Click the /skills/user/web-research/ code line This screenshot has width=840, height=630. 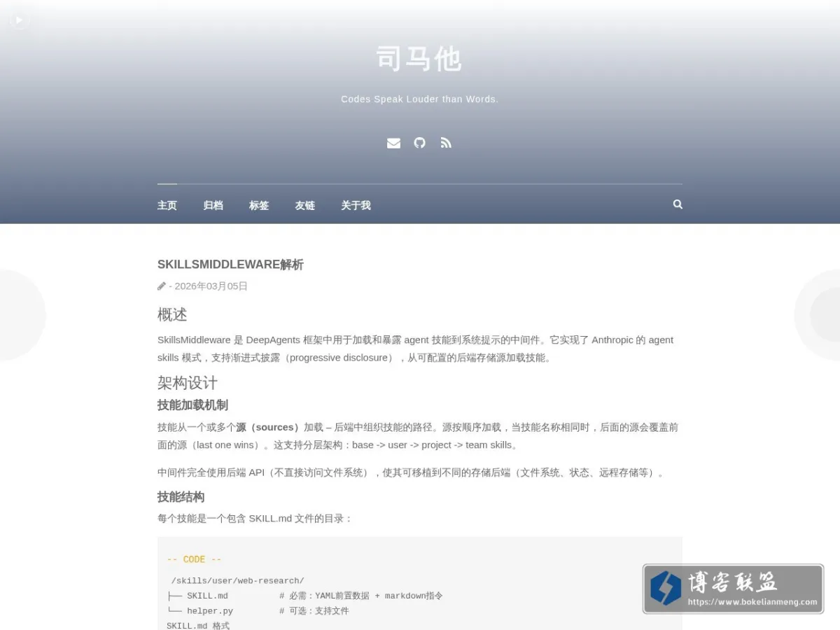[x=238, y=581]
